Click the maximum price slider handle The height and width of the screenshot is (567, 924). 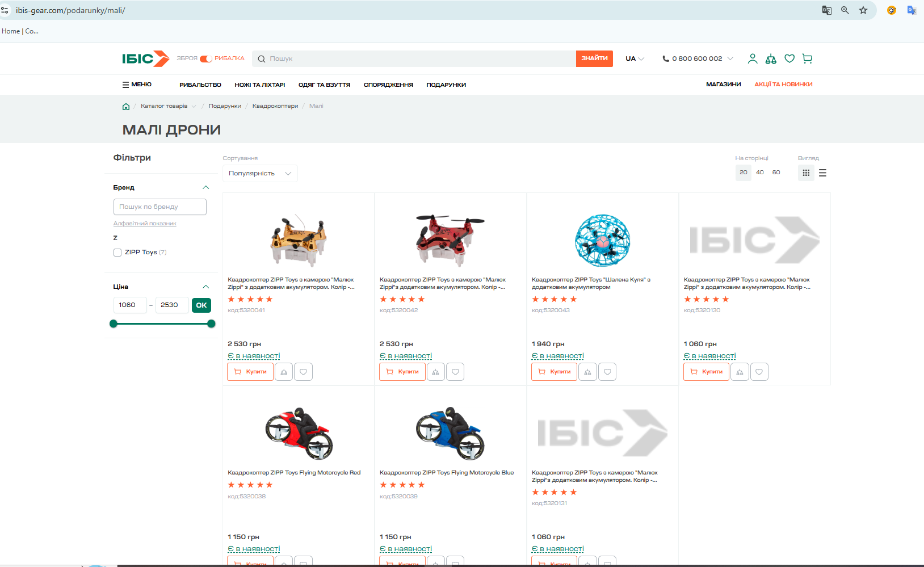[x=211, y=324]
